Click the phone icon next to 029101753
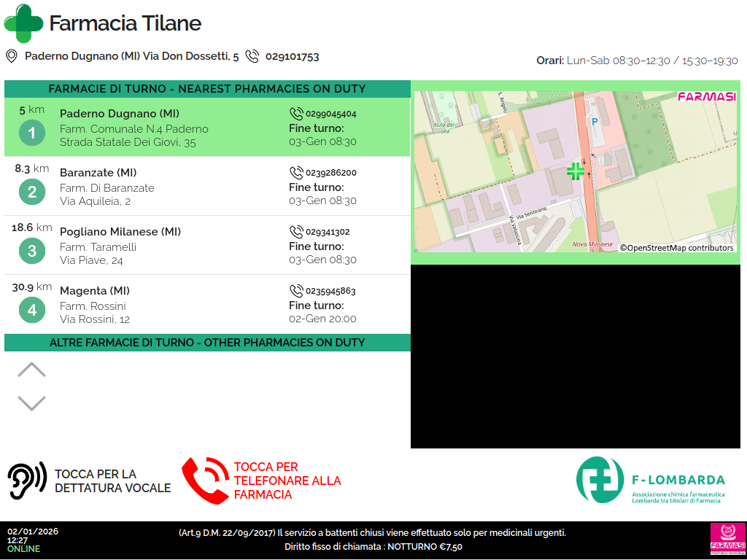Image resolution: width=747 pixels, height=560 pixels. pos(252,56)
